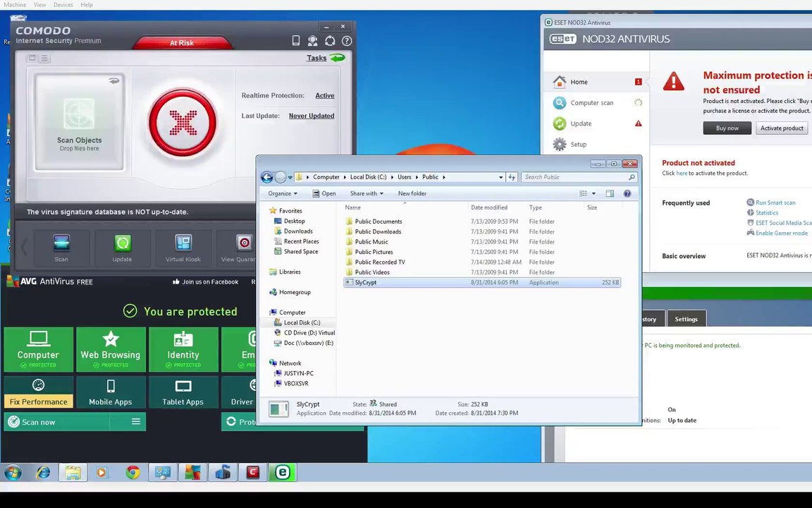Viewport: 812px width, 508px height.
Task: Click Explorer back arrow button
Action: [266, 177]
